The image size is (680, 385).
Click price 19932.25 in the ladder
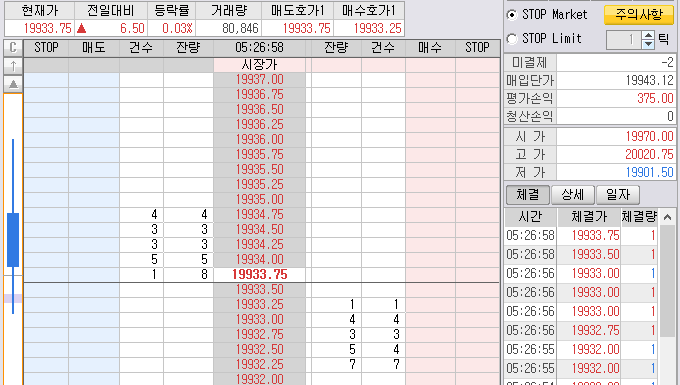[x=259, y=364]
